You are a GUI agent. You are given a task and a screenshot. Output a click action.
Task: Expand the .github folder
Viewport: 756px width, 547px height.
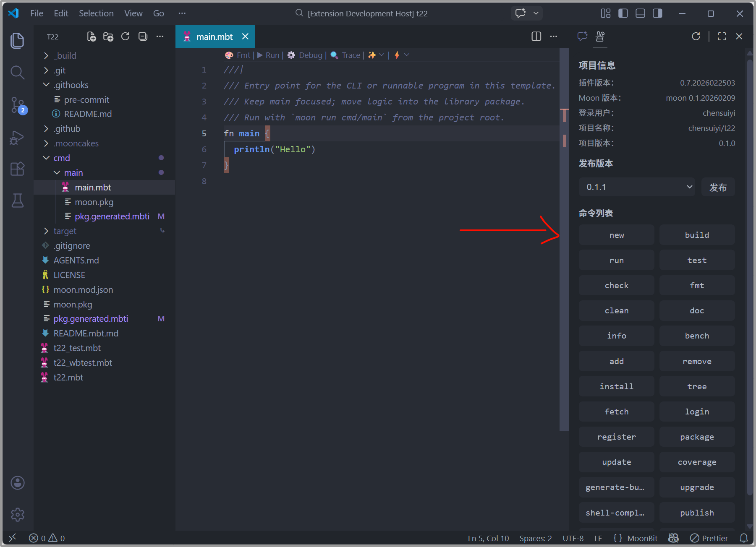coord(104,128)
